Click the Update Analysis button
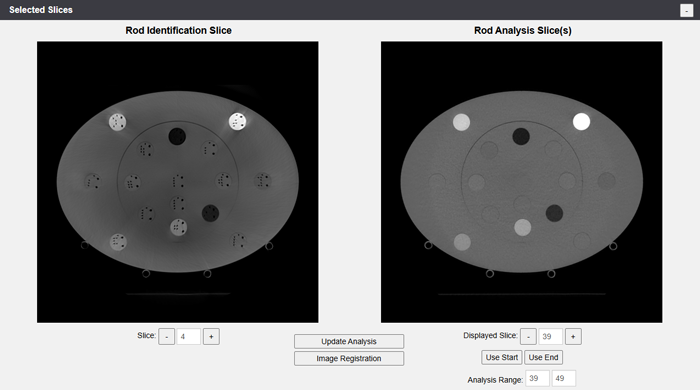Image resolution: width=700 pixels, height=390 pixels. [x=349, y=341]
